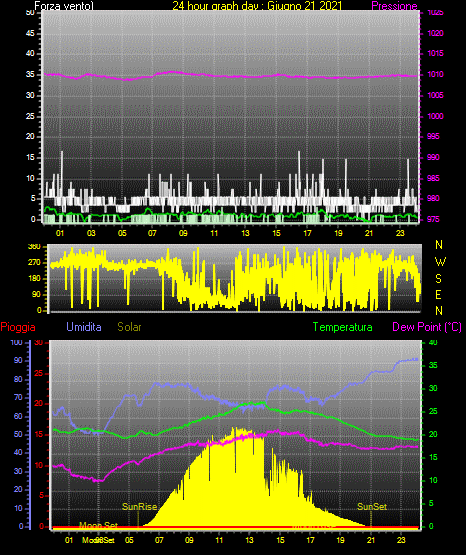Click 90 on the blue humidity axis
This screenshot has height=555, width=466.
tap(18, 360)
